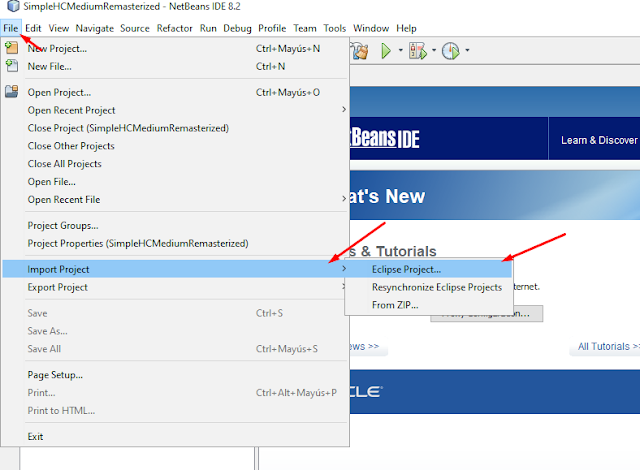The width and height of the screenshot is (640, 470).
Task: Choose Resynchronize Eclipse Projects
Action: pyautogui.click(x=429, y=287)
